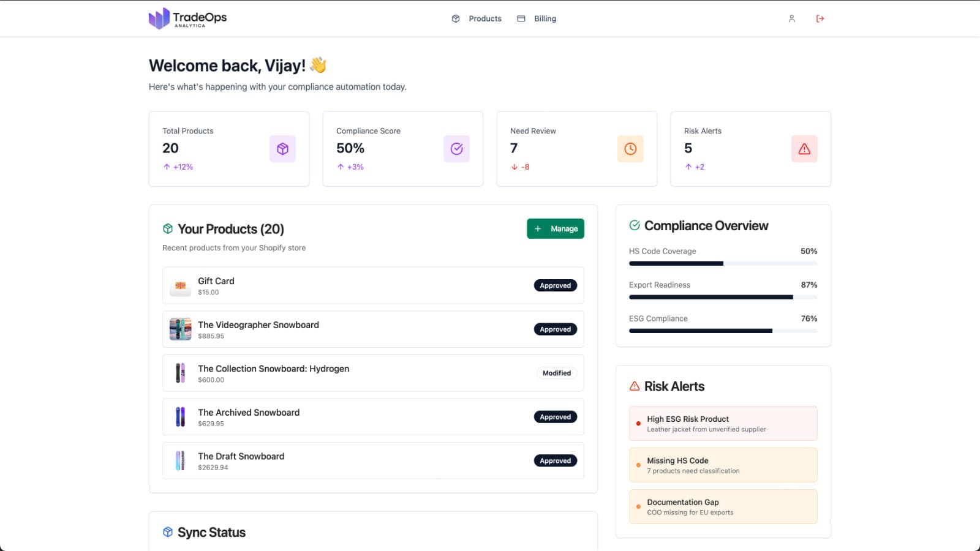This screenshot has width=980, height=551.
Task: Click the -8 trend in Need Review
Action: (520, 167)
